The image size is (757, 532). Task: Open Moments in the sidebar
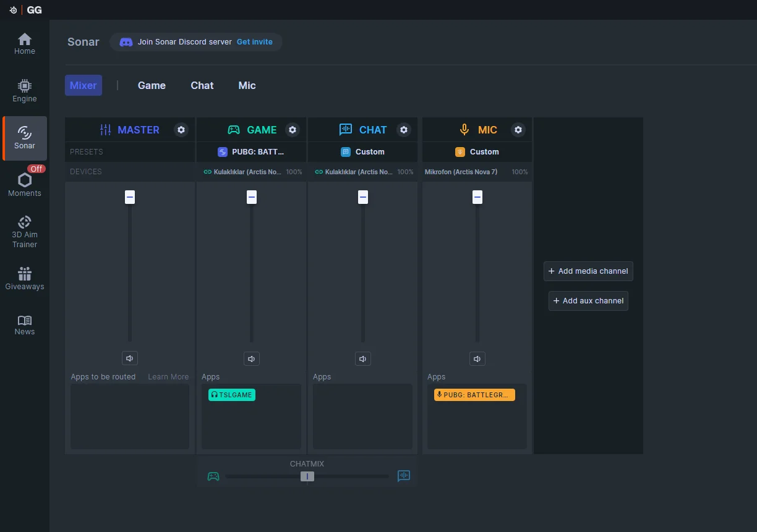click(x=25, y=185)
